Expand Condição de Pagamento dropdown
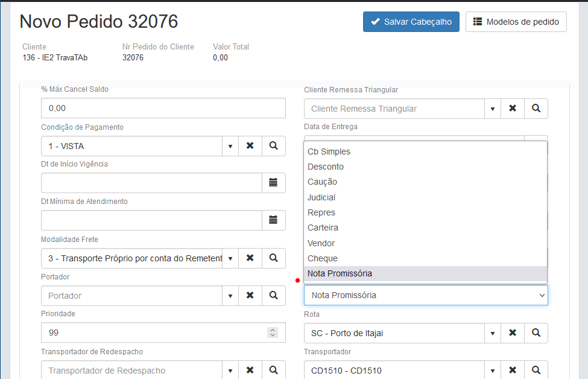The height and width of the screenshot is (379, 588). click(x=230, y=146)
